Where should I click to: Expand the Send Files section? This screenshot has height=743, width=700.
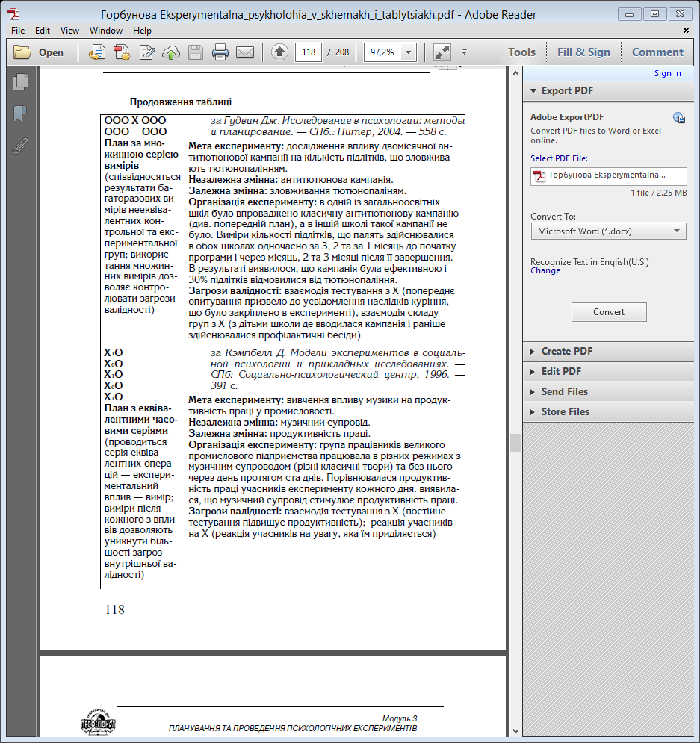tap(564, 391)
